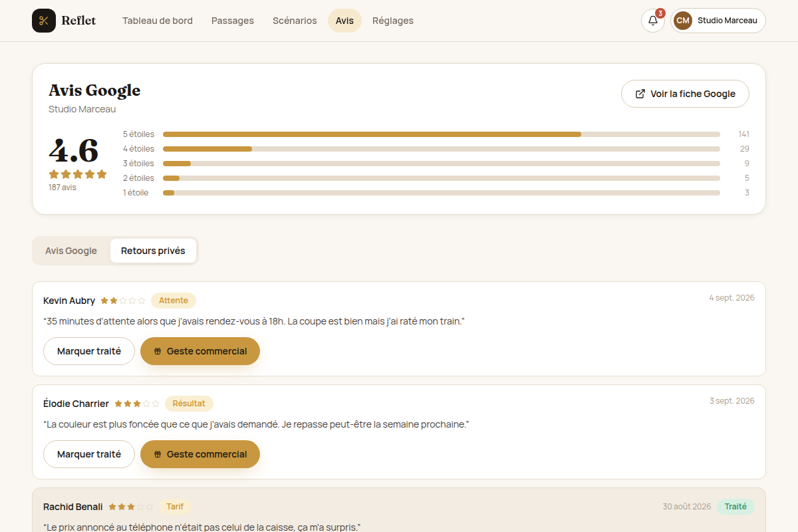Click the name Élodie Charrier

click(x=76, y=404)
